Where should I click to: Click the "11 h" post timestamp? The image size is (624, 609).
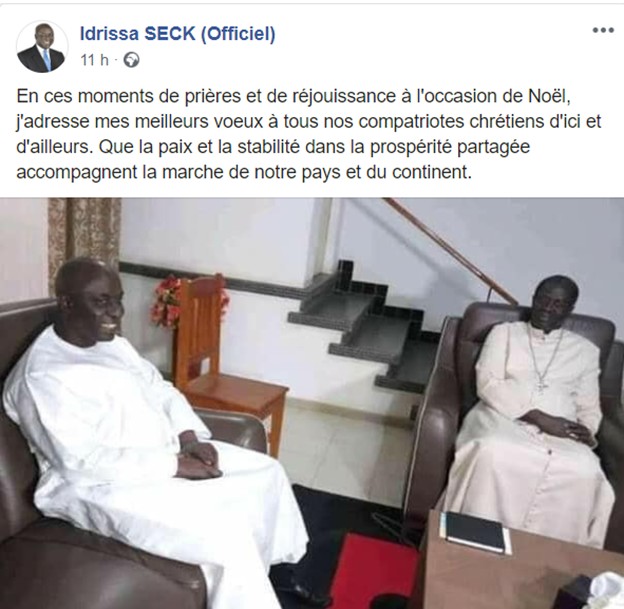[x=94, y=60]
